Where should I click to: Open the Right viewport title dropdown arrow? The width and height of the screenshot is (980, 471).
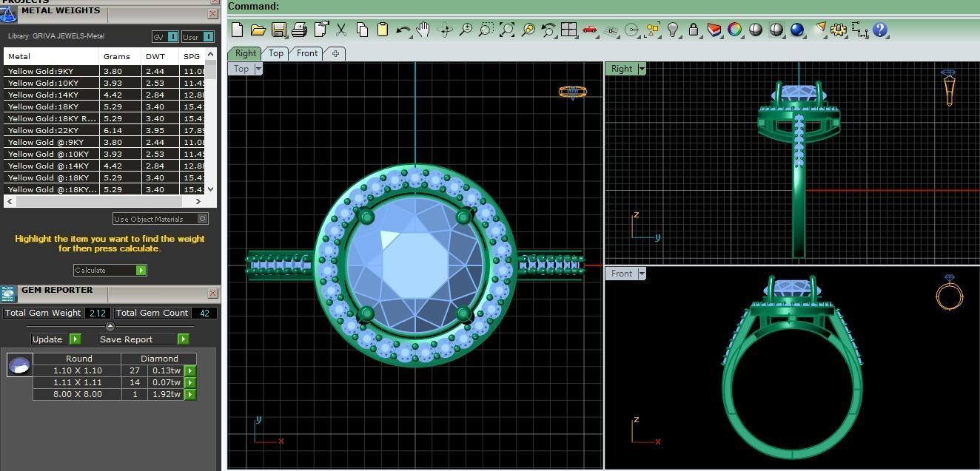click(642, 69)
